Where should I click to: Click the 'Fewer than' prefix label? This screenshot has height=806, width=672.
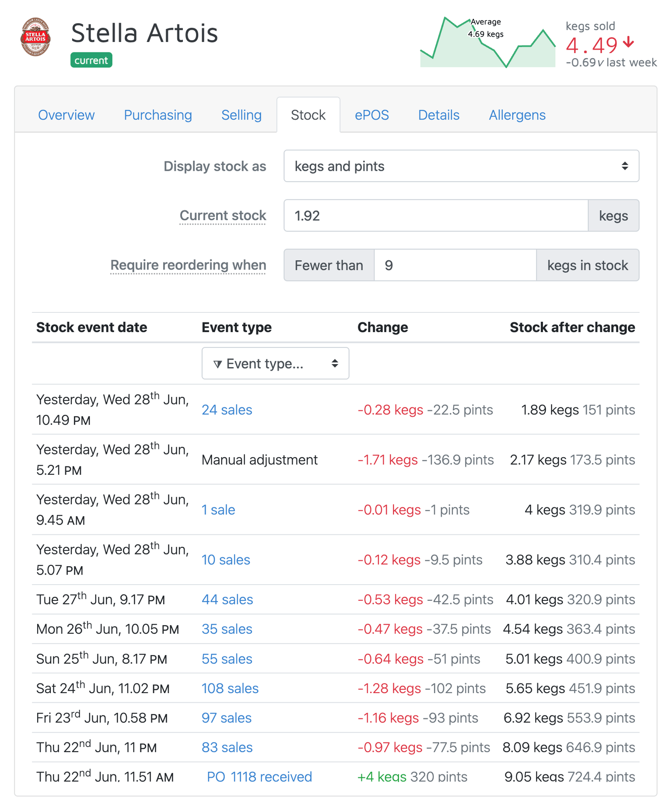pyautogui.click(x=329, y=265)
